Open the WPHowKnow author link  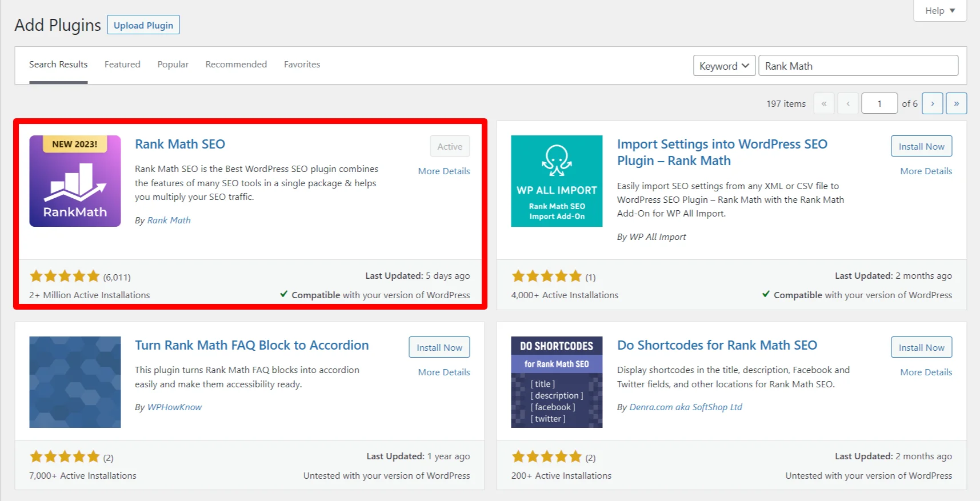pos(175,407)
